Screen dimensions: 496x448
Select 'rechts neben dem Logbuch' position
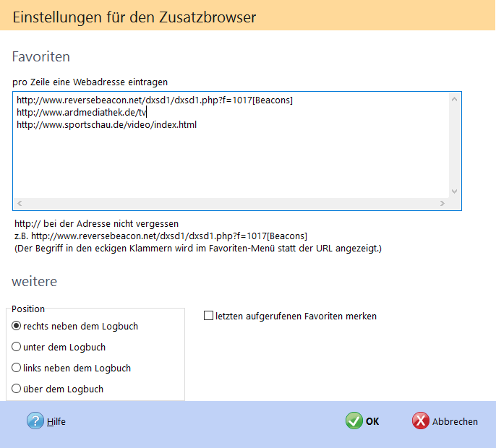tap(17, 326)
